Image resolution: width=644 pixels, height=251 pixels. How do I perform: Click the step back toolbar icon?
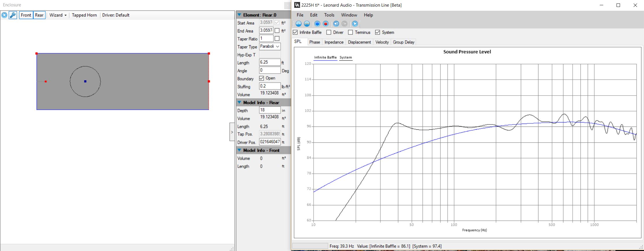click(x=336, y=24)
